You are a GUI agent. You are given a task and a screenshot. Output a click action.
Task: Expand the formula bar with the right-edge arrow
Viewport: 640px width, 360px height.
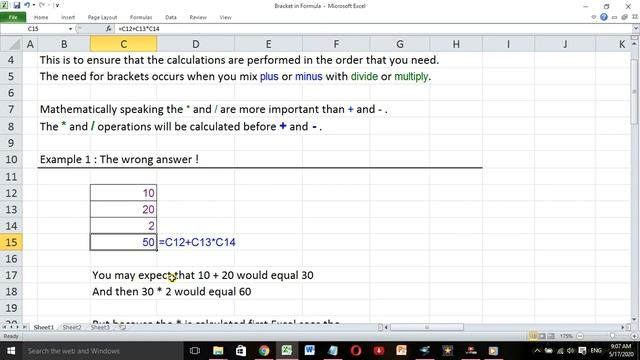pos(636,29)
